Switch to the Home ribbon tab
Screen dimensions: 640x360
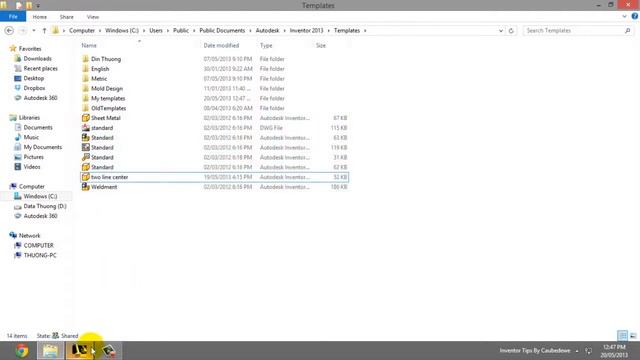click(40, 17)
